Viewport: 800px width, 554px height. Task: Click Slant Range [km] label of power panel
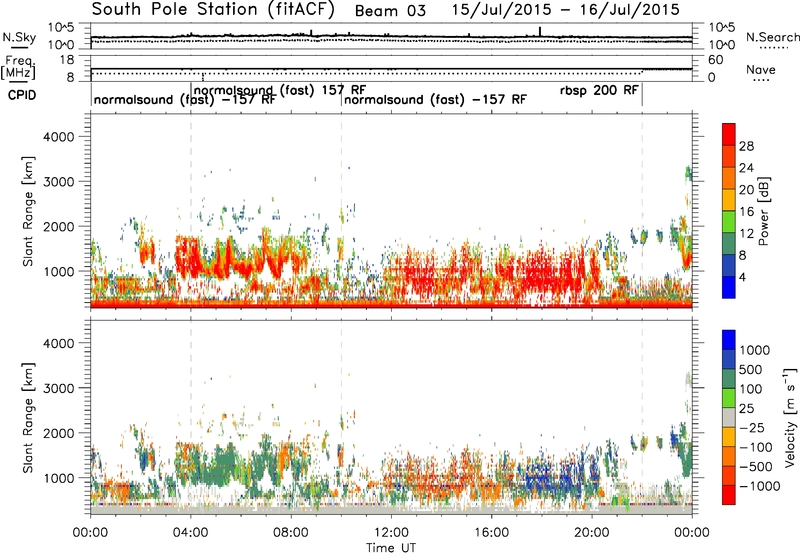tap(28, 211)
